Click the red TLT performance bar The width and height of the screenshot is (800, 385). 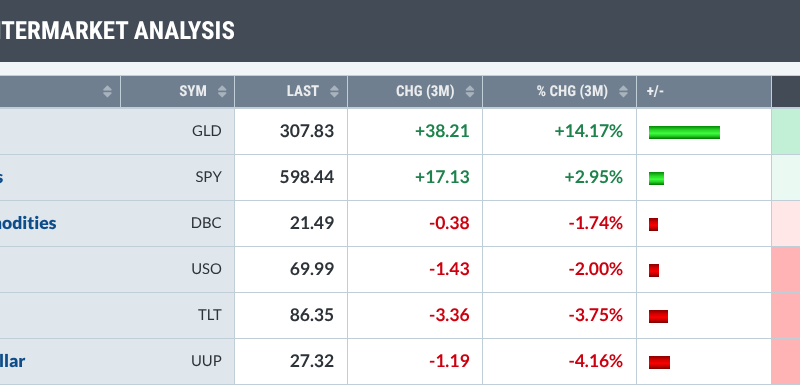click(658, 317)
